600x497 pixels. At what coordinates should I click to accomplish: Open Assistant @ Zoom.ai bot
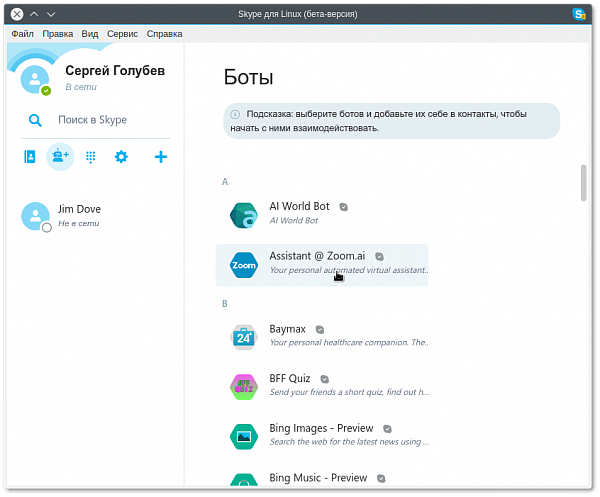click(x=322, y=265)
